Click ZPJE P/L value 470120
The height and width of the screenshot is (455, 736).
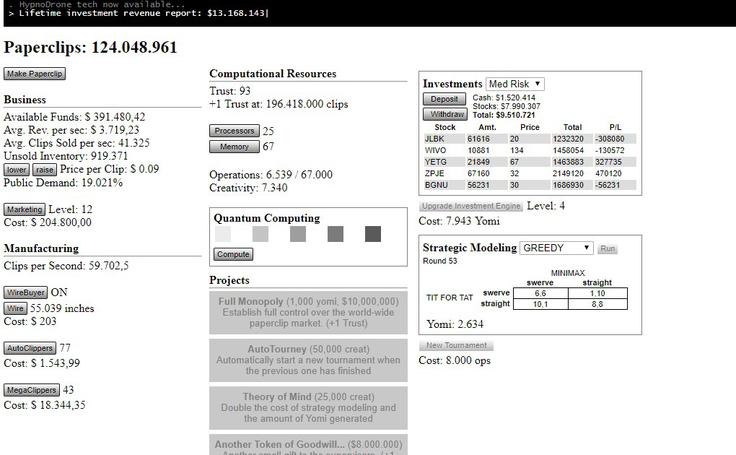(x=608, y=173)
